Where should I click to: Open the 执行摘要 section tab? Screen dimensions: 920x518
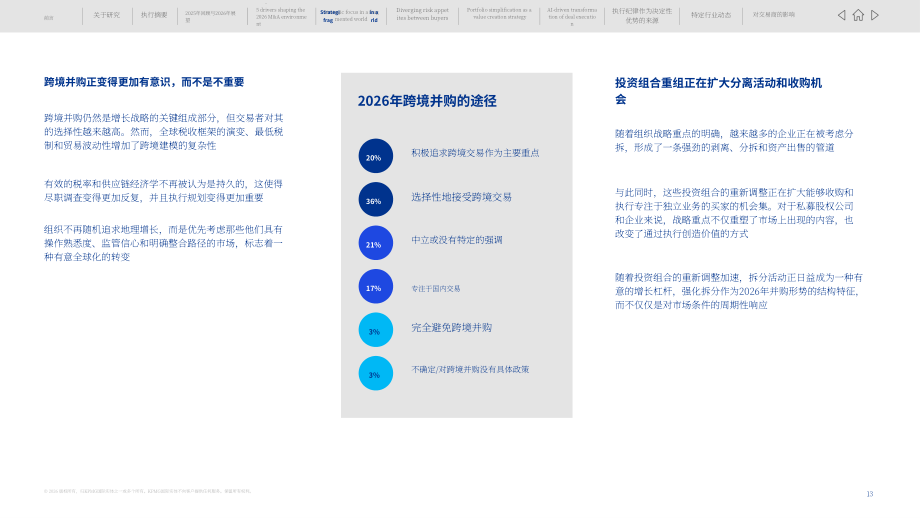click(x=154, y=15)
